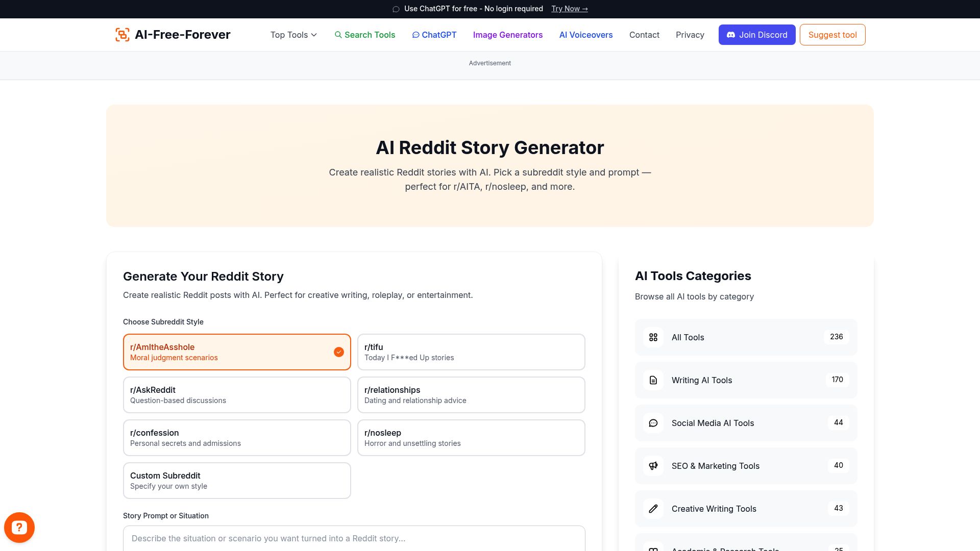This screenshot has width=980, height=551.
Task: Click the grid icon beside All Tools
Action: [653, 337]
